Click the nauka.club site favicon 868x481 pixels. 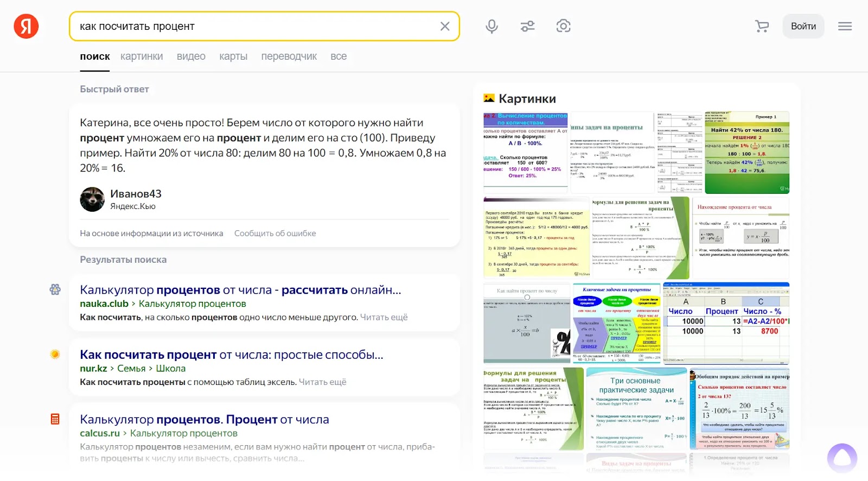coord(55,289)
